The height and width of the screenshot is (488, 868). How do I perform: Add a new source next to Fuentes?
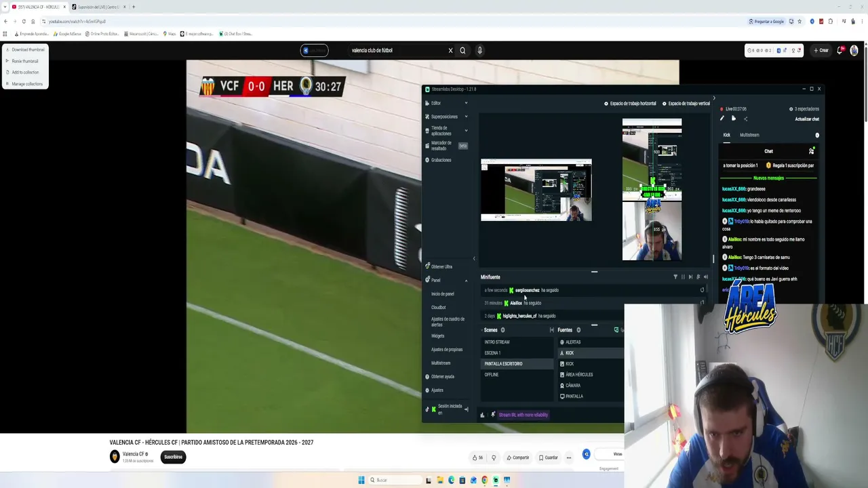pyautogui.click(x=578, y=330)
